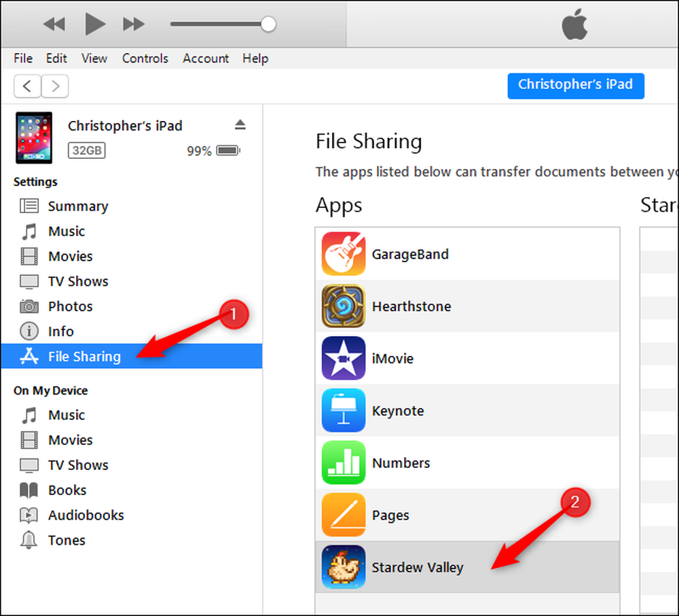Open the Account menu
This screenshot has height=616, width=679.
(x=205, y=58)
